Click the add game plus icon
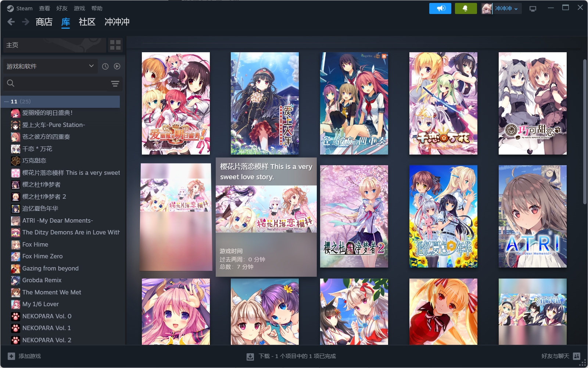 pos(11,356)
